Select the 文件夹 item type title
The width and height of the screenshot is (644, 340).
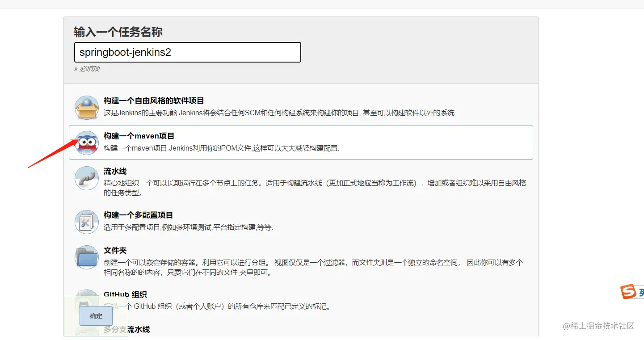[115, 251]
